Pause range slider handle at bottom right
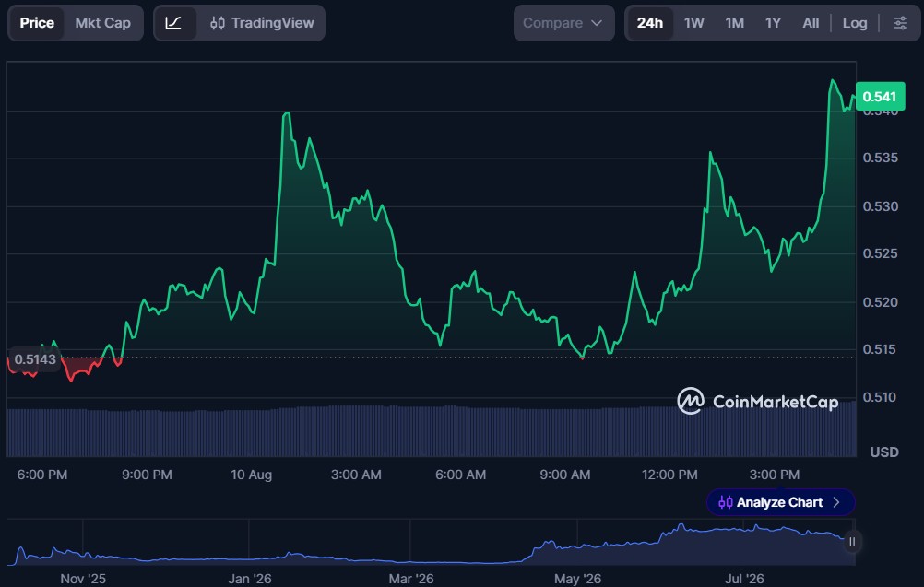 click(x=851, y=542)
